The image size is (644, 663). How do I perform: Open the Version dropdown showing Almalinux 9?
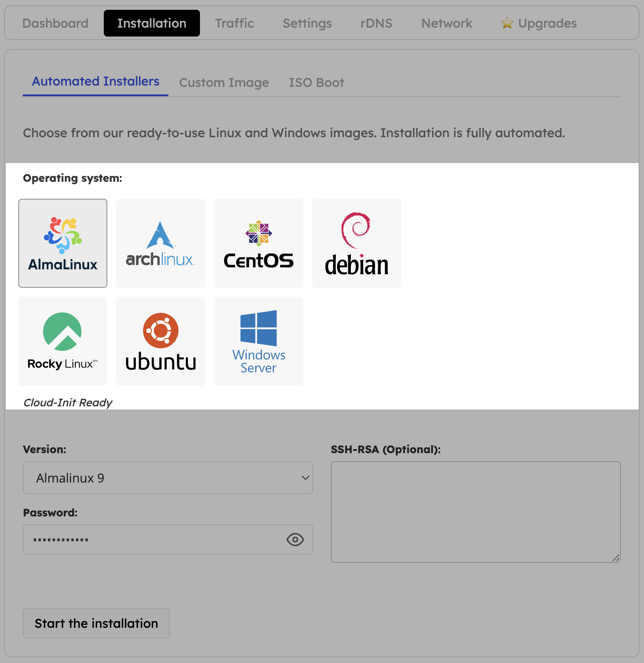coord(167,478)
